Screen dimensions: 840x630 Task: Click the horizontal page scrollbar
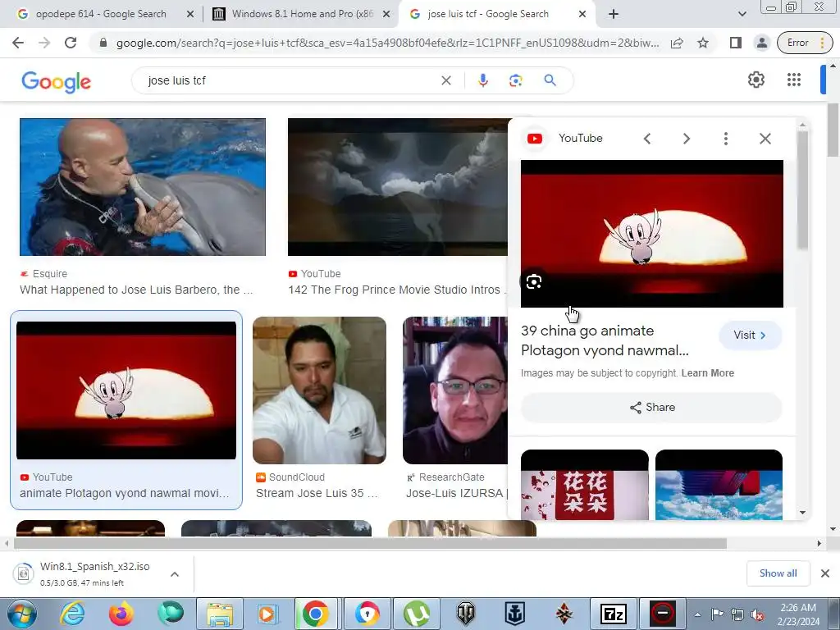coord(370,543)
